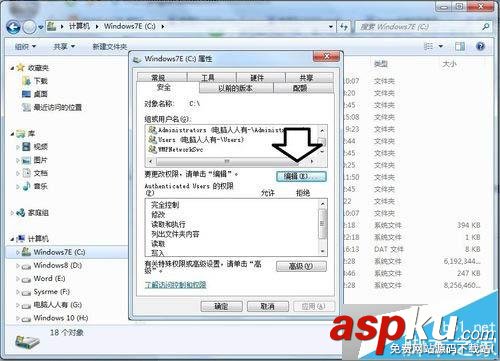Select Windows7E (C:) drive in tree
Viewport: 500px width, 361px height.
coord(59,252)
